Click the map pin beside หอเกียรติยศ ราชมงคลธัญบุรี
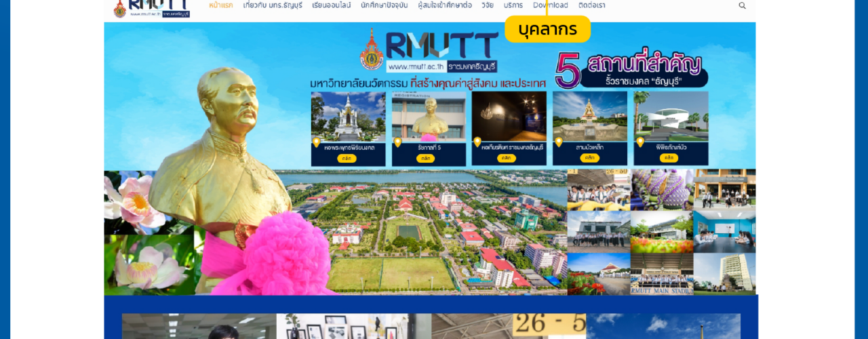 coord(477,142)
